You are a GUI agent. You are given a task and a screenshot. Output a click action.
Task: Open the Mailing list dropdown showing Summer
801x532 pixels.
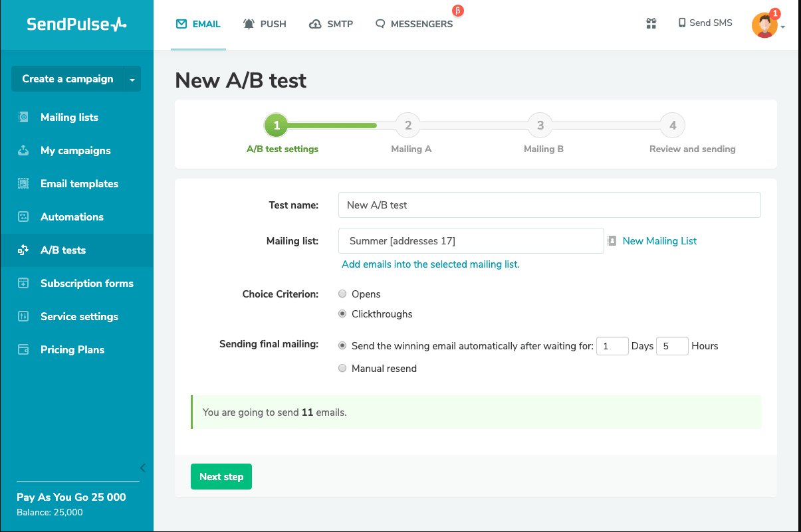tap(471, 240)
